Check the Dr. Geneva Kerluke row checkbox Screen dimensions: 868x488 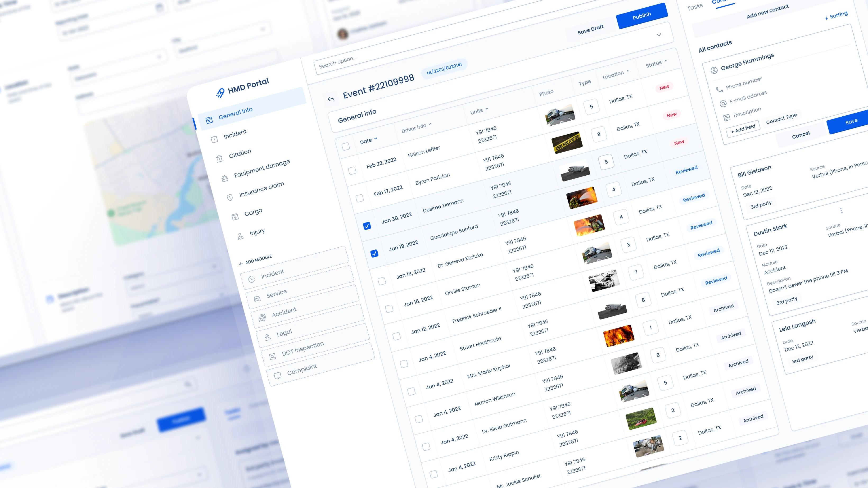coord(382,281)
